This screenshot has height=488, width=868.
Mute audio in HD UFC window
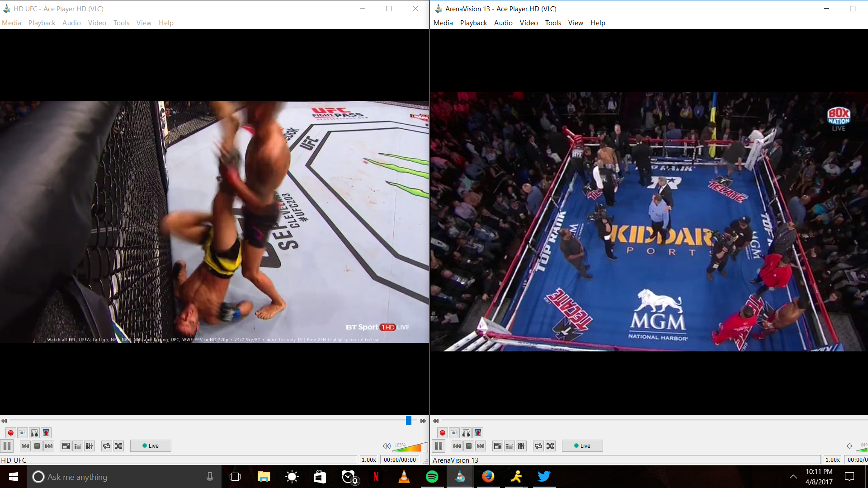[387, 446]
